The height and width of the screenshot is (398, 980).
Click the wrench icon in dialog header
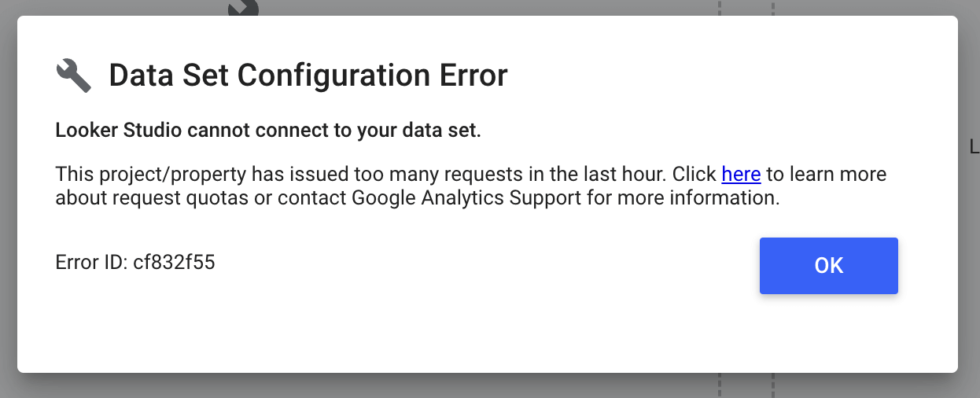tap(74, 76)
